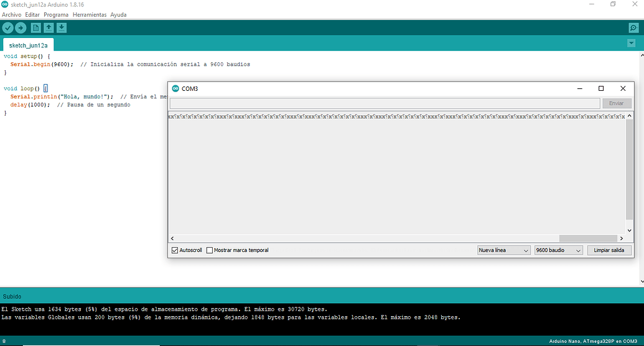Click the 'El Sketch usa 1634 bytes' console line

tap(164, 309)
